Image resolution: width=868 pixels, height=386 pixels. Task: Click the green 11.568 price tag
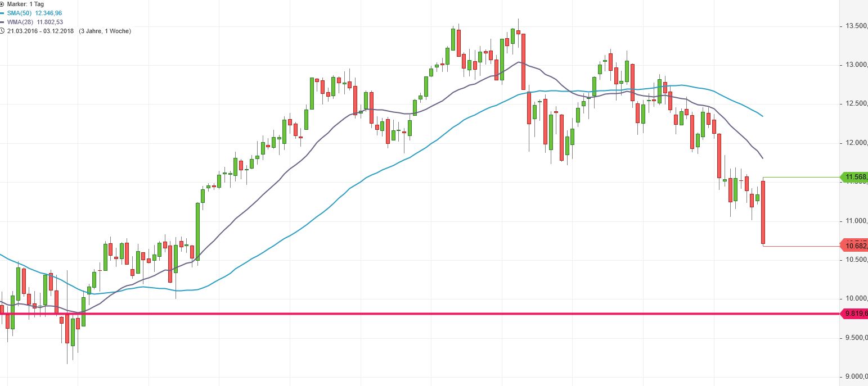click(854, 178)
